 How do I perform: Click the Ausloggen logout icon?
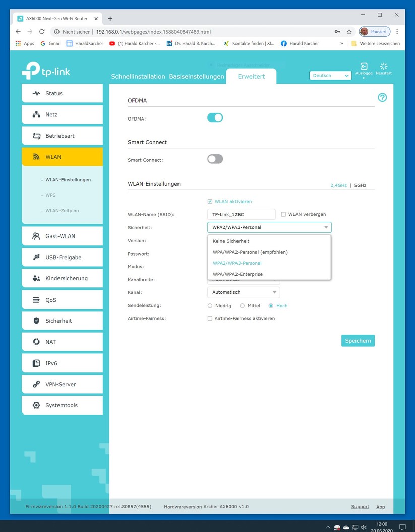364,66
